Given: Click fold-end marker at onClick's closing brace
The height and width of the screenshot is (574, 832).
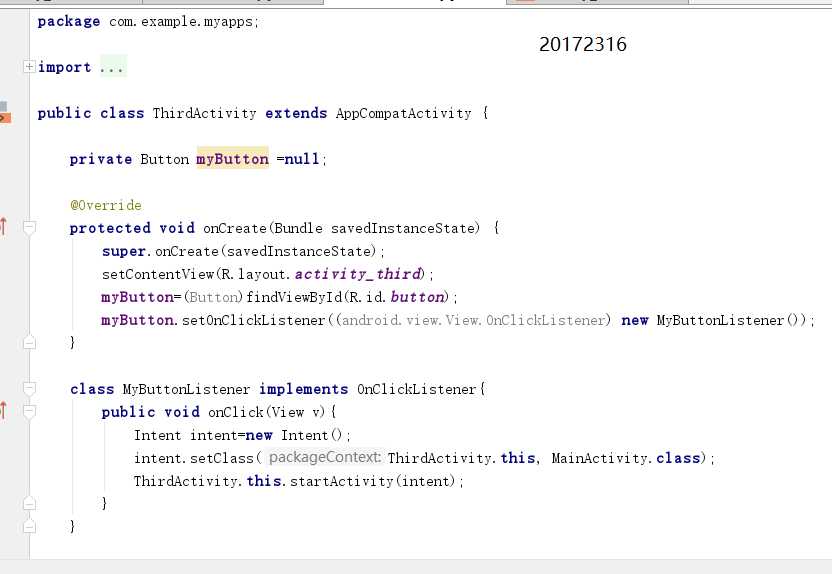Looking at the screenshot, I should (x=29, y=503).
